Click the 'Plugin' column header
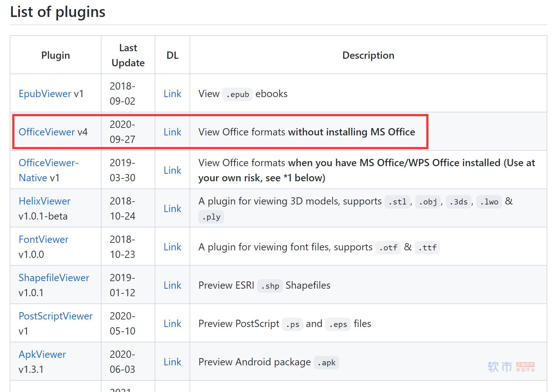Screen dimensions: 552x392 coord(56,55)
